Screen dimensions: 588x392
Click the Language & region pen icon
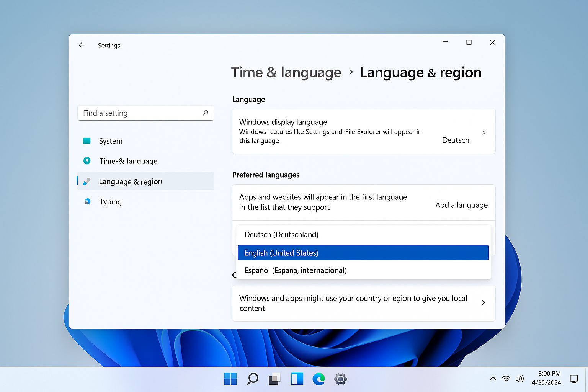click(x=87, y=181)
